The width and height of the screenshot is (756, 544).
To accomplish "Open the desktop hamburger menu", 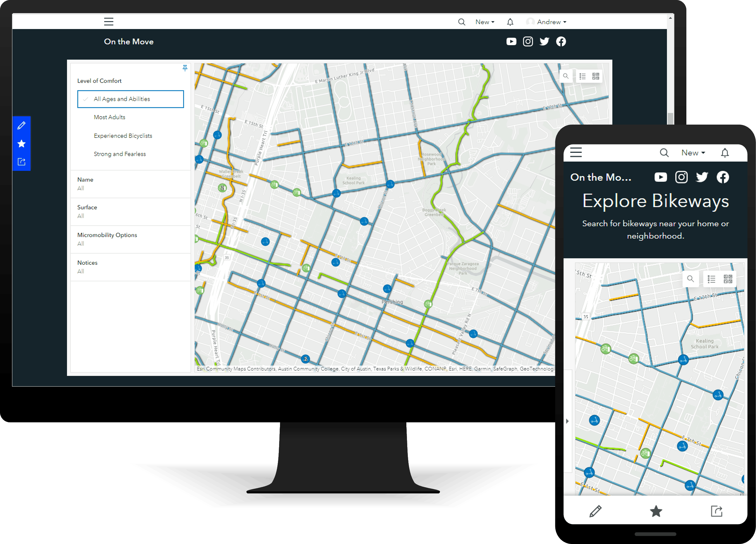I will (109, 22).
